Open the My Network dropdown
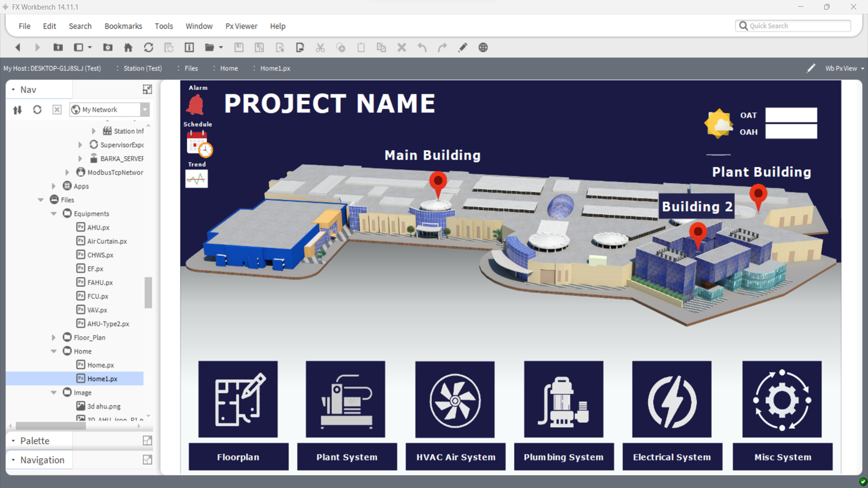868x488 pixels. (x=145, y=110)
